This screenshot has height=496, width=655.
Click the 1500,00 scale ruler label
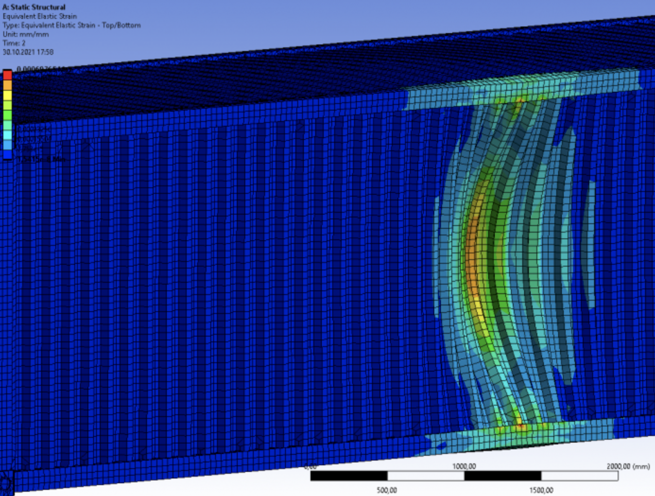(x=540, y=490)
